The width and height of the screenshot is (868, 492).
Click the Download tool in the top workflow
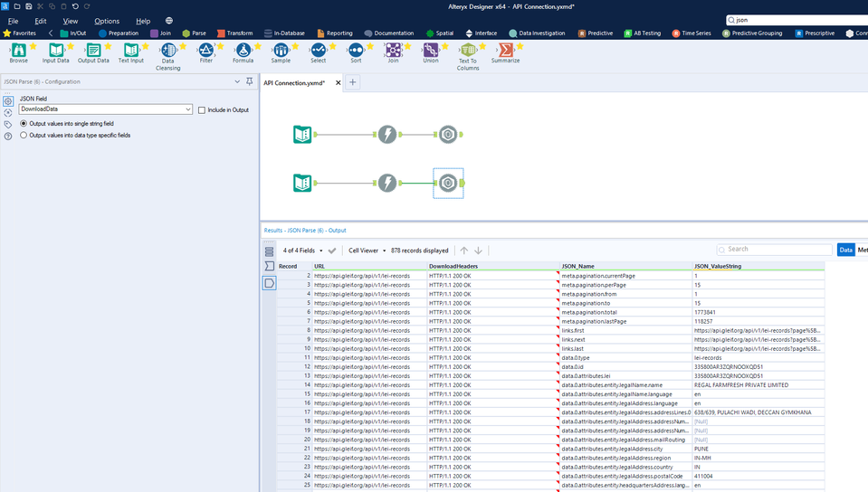click(x=386, y=135)
